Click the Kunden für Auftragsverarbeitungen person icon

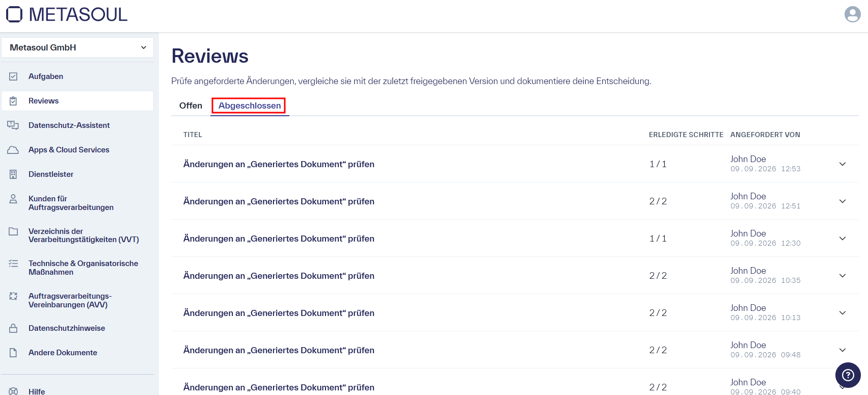pos(13,199)
